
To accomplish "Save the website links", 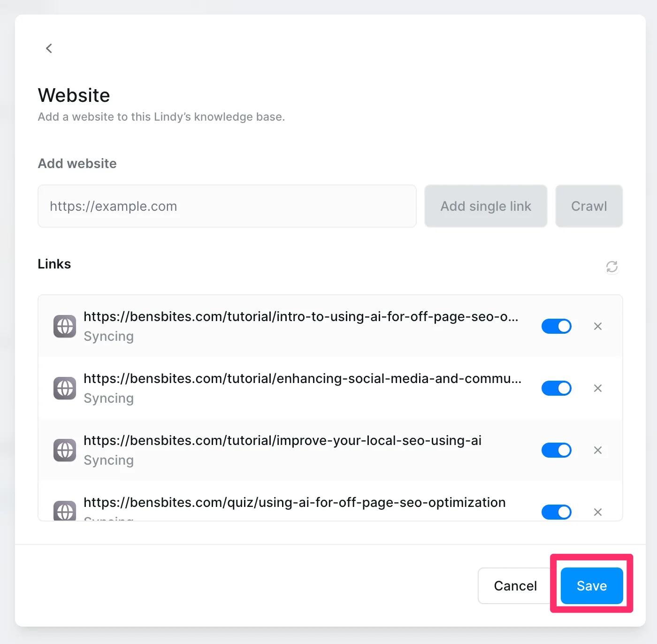I will (x=592, y=586).
